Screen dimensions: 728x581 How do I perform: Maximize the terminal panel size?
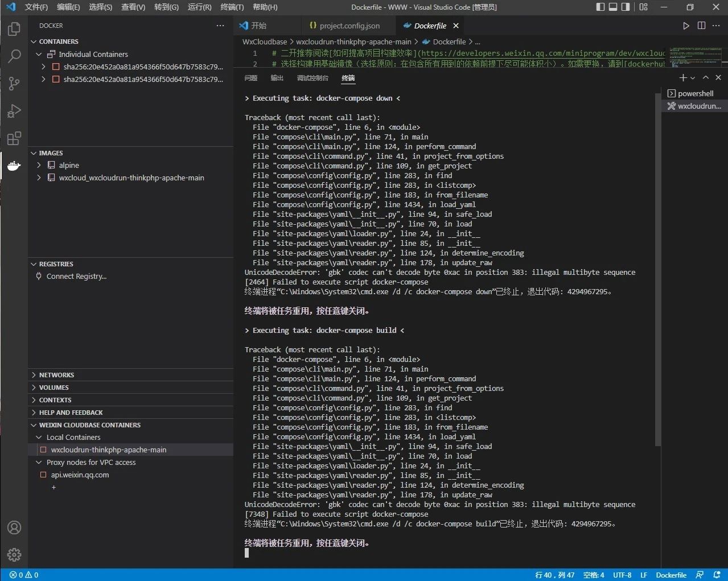point(706,77)
